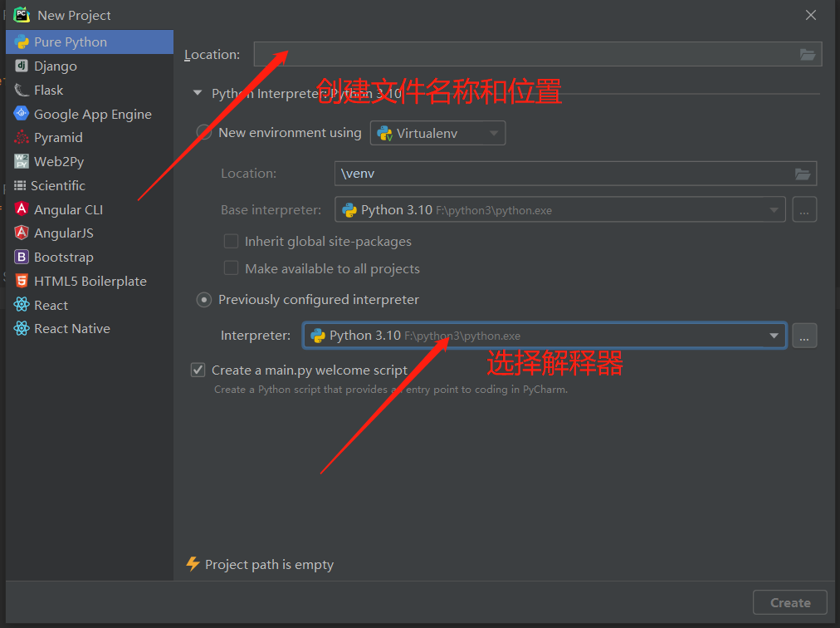Click ellipsis button beside Base interpreter
Viewport: 840px width, 628px height.
pyautogui.click(x=804, y=209)
